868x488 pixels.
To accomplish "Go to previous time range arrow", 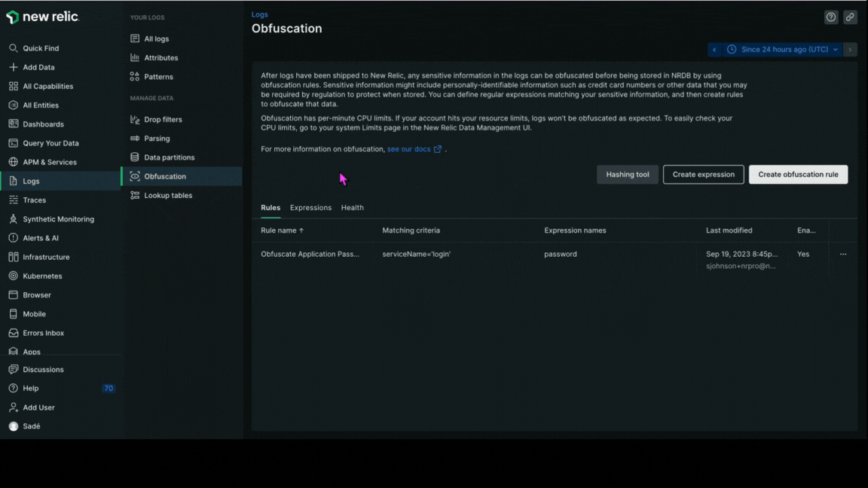I will 714,50.
